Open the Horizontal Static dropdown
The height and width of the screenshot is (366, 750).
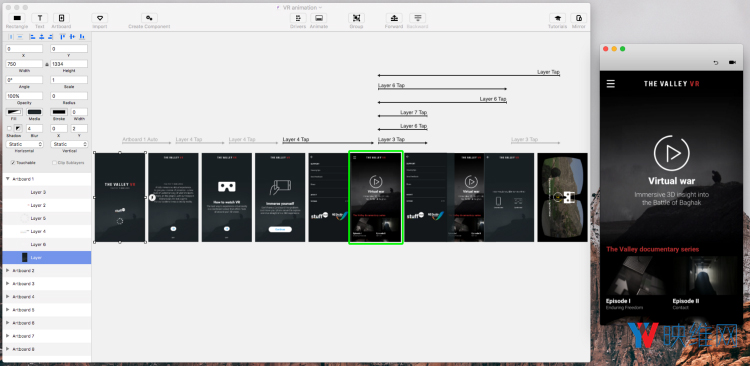point(24,144)
